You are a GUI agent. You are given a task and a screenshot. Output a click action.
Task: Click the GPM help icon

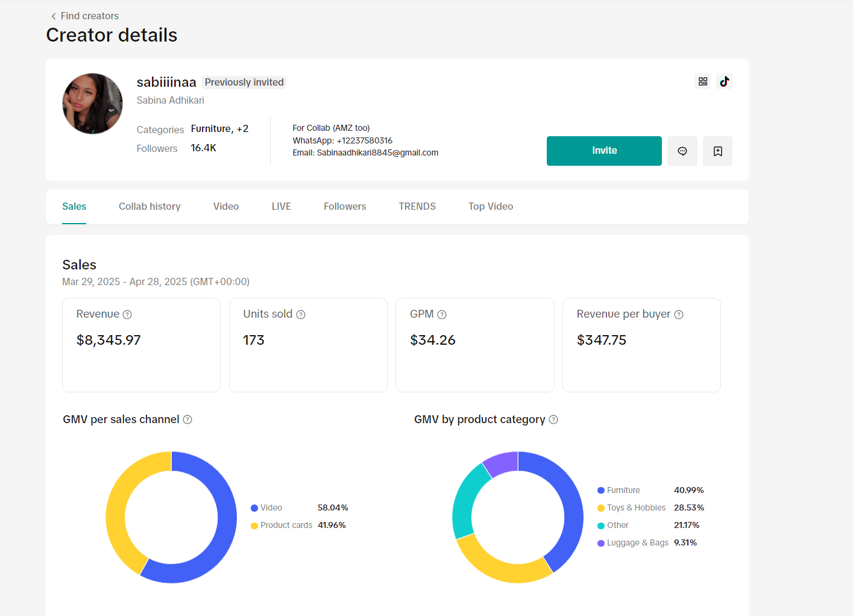tap(442, 315)
